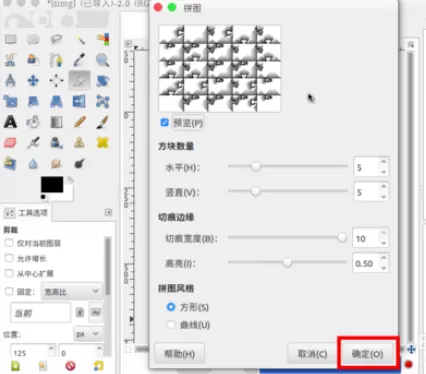Screen dimensions: 426x374
Task: Select the Zoom magnifier tool
Action: (103, 60)
